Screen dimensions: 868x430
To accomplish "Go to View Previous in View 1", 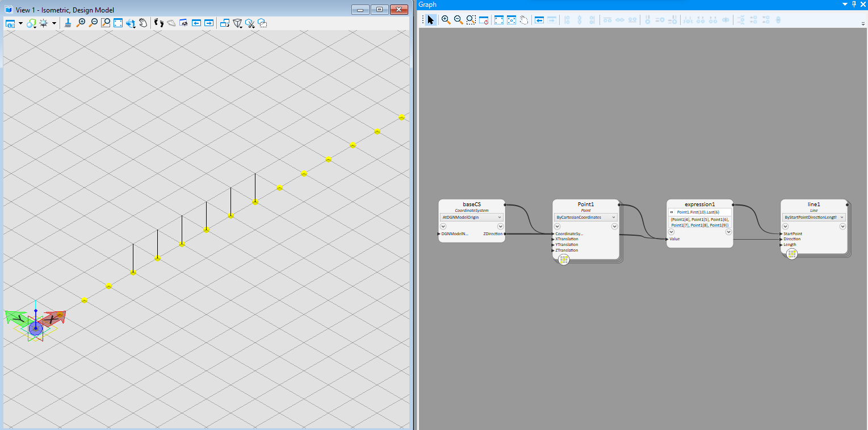I will (x=196, y=23).
